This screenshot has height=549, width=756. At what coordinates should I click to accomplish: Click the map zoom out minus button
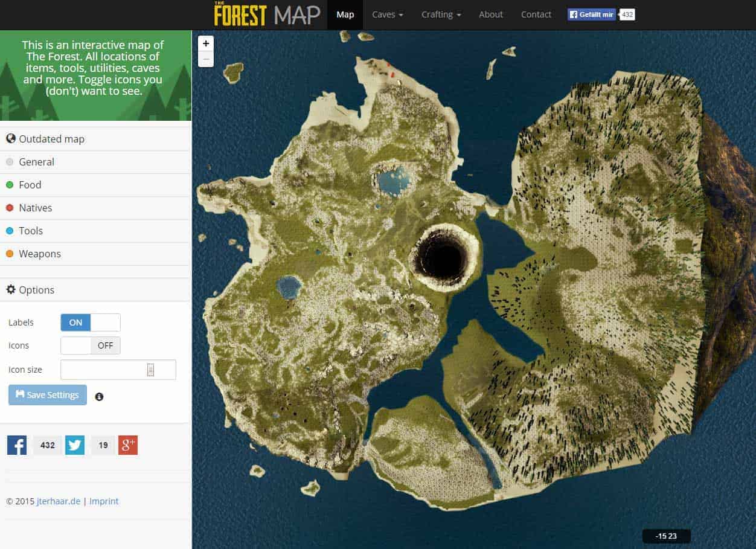(x=206, y=59)
